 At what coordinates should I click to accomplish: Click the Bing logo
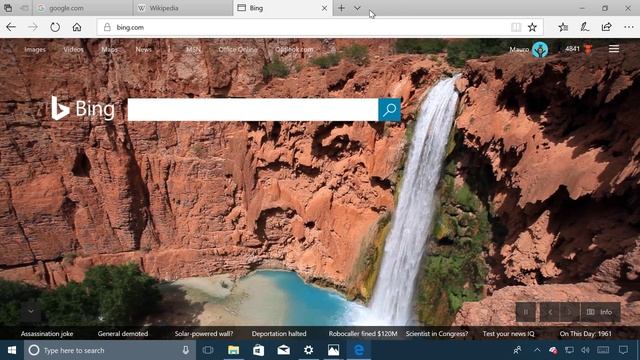83,109
